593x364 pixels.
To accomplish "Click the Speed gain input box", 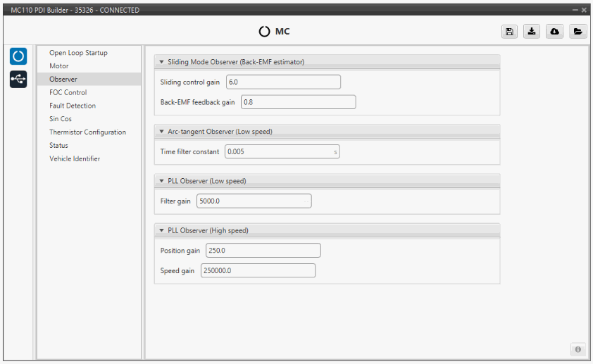I will coord(258,271).
